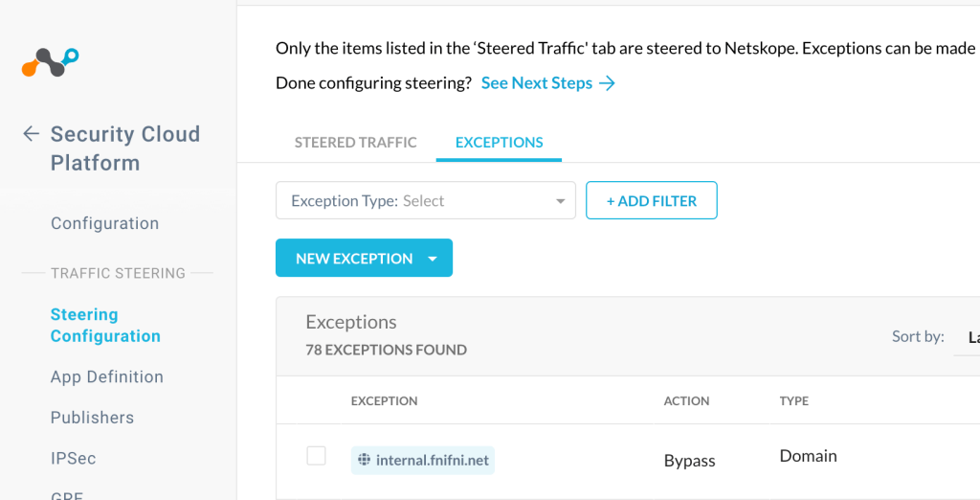Click the arrow icon after See Next Steps
Image resolution: width=980 pixels, height=500 pixels.
tap(607, 83)
